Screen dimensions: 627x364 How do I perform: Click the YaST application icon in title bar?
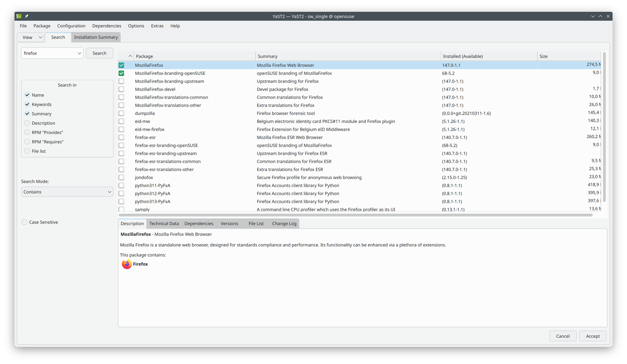[x=19, y=16]
